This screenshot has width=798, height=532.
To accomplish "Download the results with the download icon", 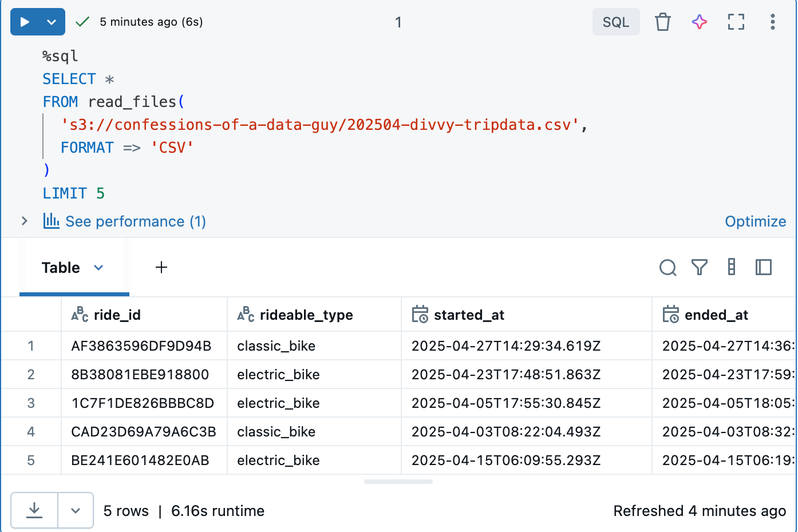I will click(x=34, y=510).
